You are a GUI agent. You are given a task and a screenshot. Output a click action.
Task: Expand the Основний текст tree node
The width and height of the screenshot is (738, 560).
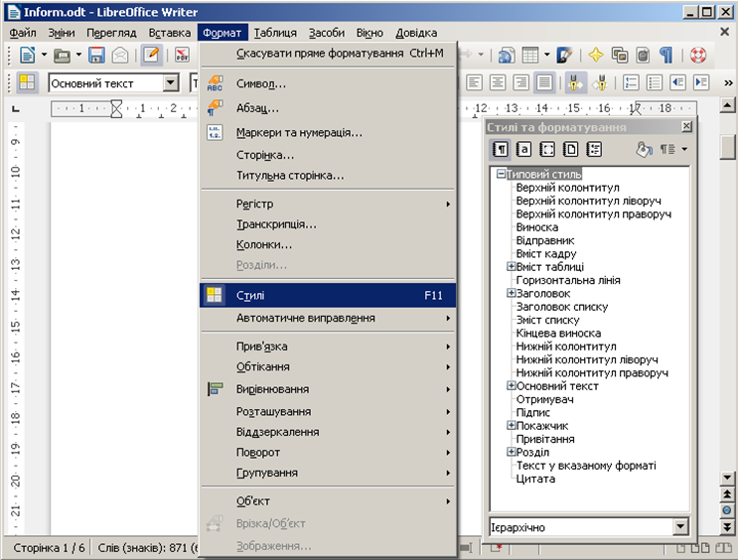512,386
